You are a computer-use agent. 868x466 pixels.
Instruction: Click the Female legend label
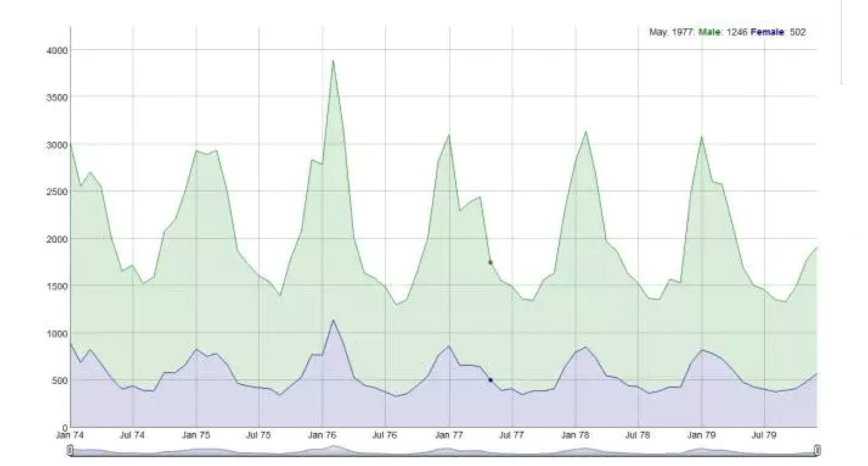[768, 32]
